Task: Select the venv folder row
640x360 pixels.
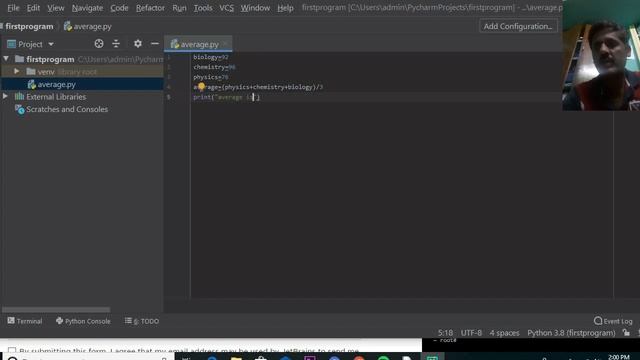Action: point(82,72)
